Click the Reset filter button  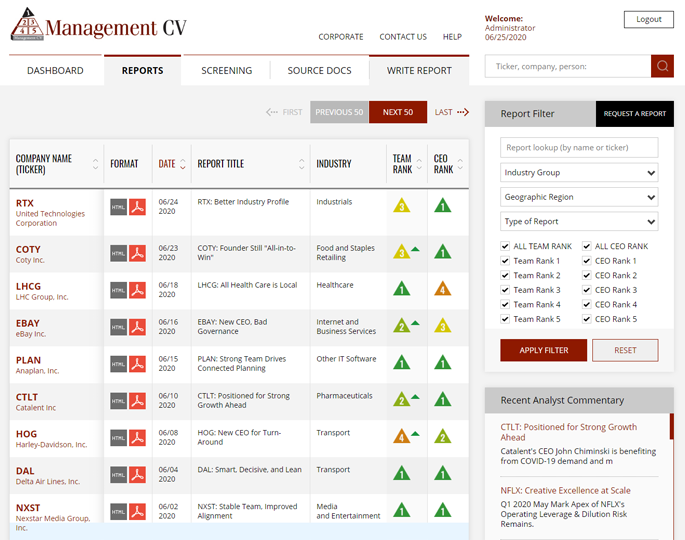(625, 350)
